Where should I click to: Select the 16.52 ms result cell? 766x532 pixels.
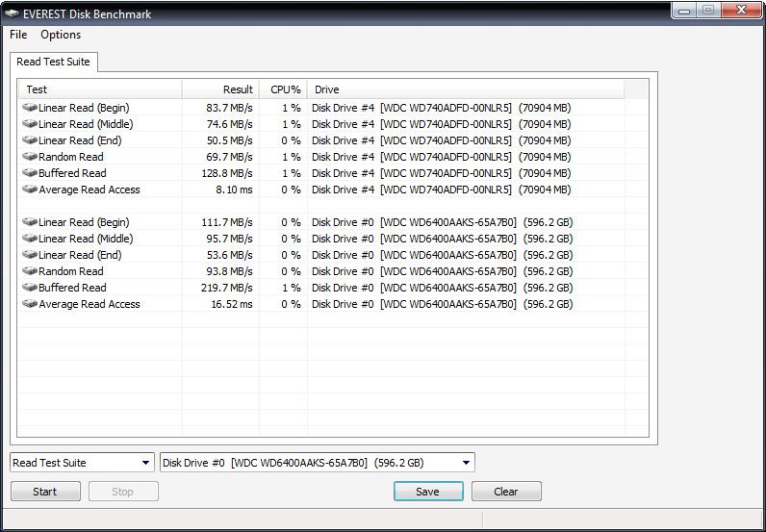pyautogui.click(x=232, y=304)
